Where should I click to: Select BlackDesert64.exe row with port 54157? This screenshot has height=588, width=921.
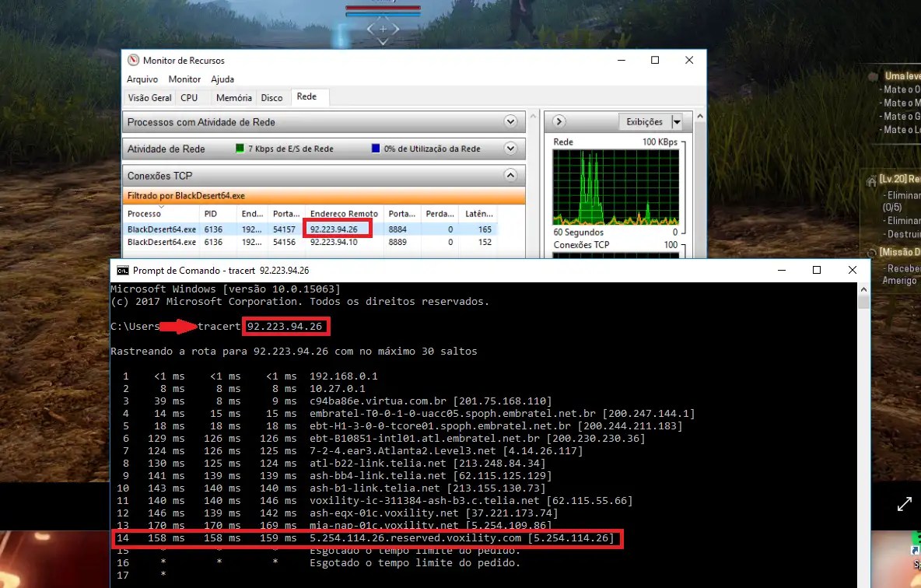coord(310,229)
